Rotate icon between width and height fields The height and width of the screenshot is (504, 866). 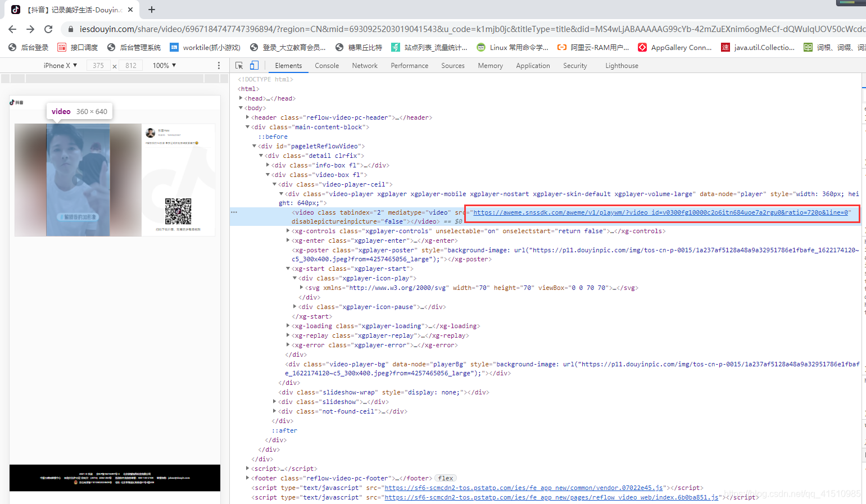tap(115, 66)
